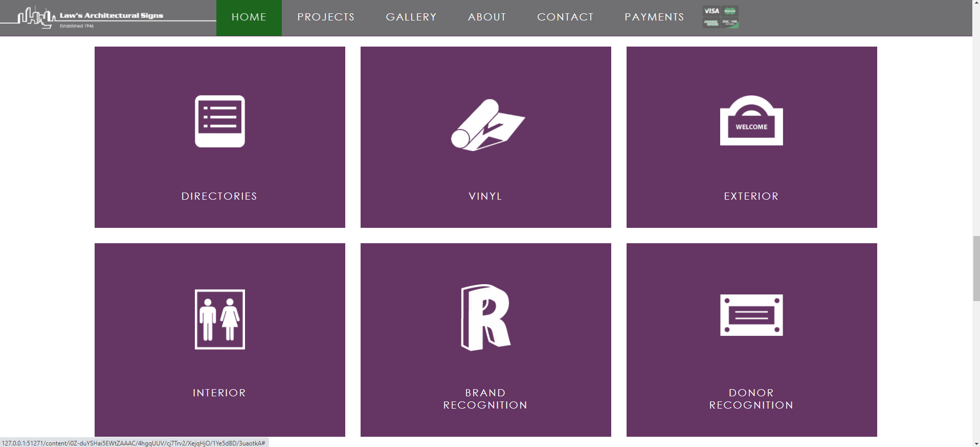Screen dimensions: 980x447
Task: Click the page vertical scrollbar thumb
Action: pos(976,268)
